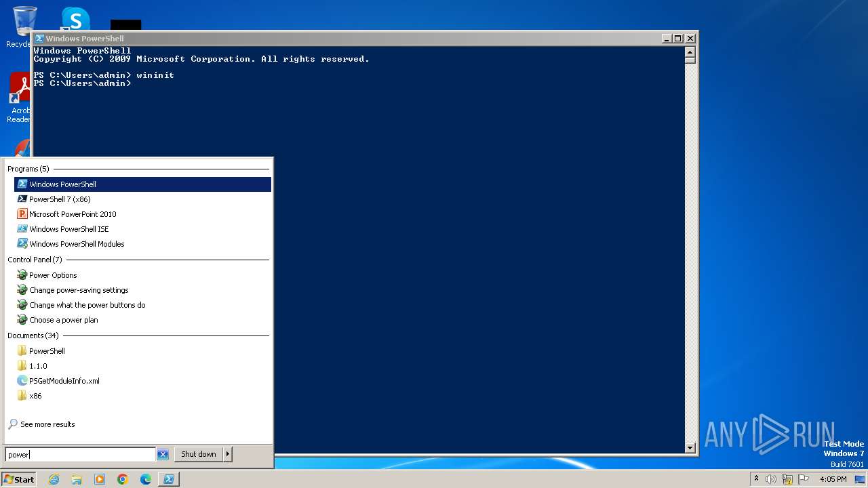Viewport: 868px width, 488px height.
Task: Click the Documents (34) group header
Action: pyautogui.click(x=33, y=335)
